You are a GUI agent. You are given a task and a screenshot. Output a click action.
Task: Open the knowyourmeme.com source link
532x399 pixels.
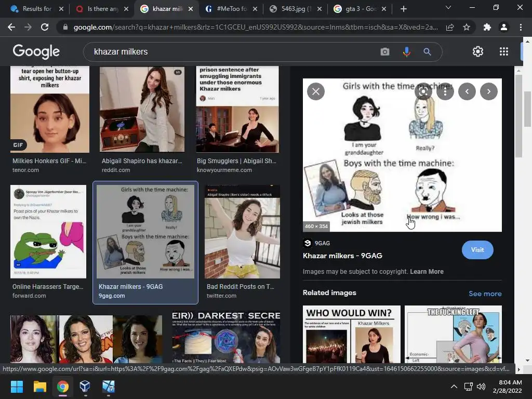click(224, 170)
